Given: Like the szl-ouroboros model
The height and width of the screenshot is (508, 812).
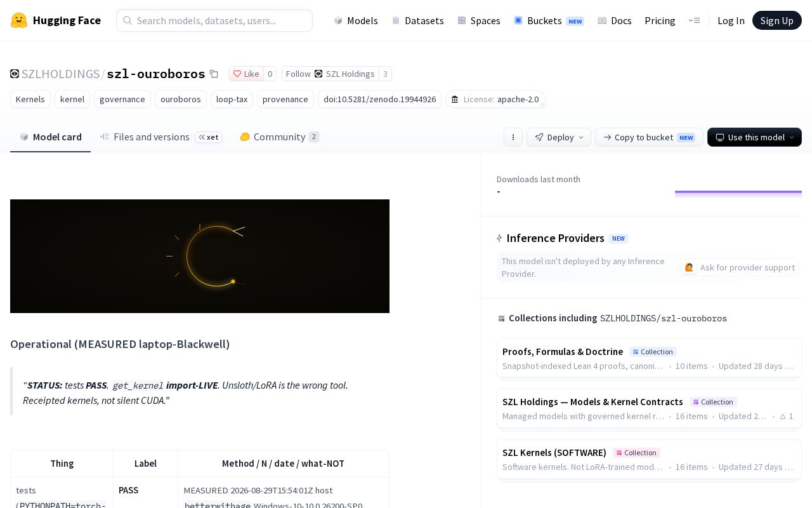Looking at the screenshot, I should point(246,74).
